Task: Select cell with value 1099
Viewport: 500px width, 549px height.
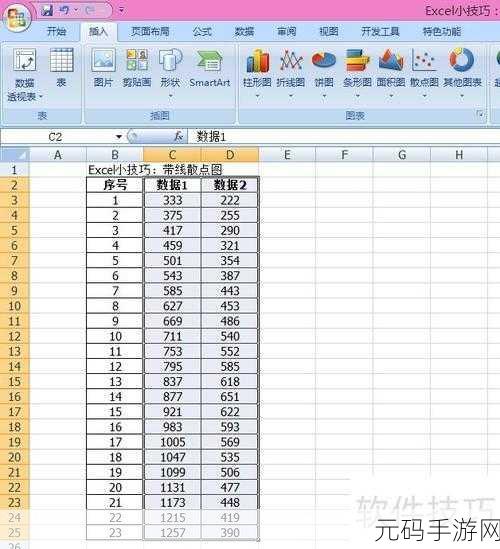Action: point(172,472)
